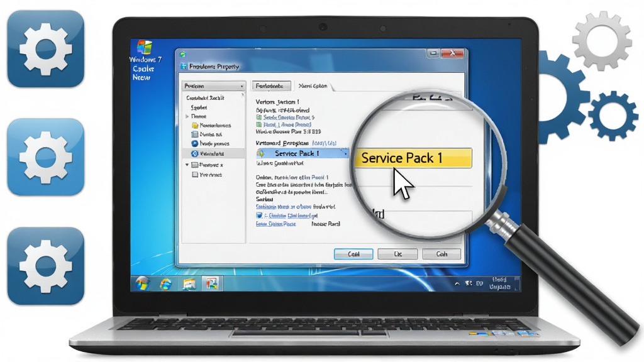644x362 pixels.
Task: Open the Service Pack 1 dropdown arrow
Action: (x=345, y=153)
